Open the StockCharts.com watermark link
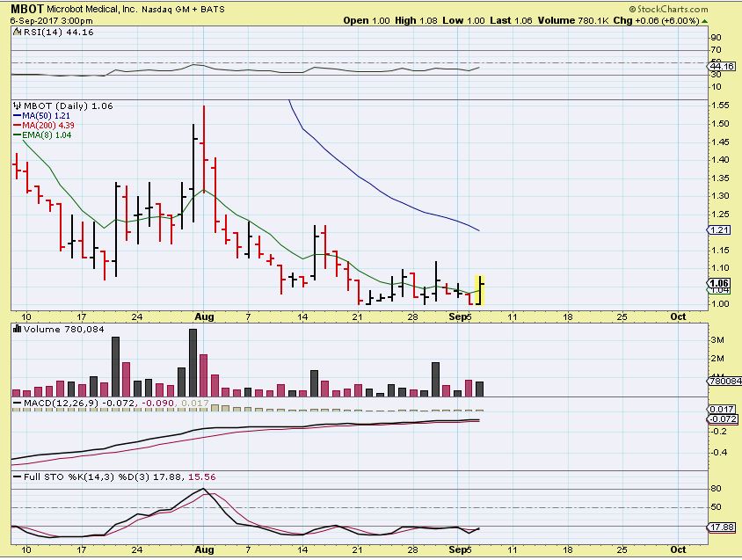The width and height of the screenshot is (742, 560). [x=669, y=9]
